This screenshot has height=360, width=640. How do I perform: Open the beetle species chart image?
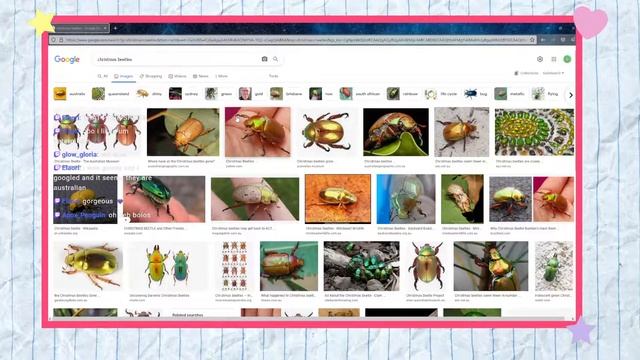(x=234, y=266)
